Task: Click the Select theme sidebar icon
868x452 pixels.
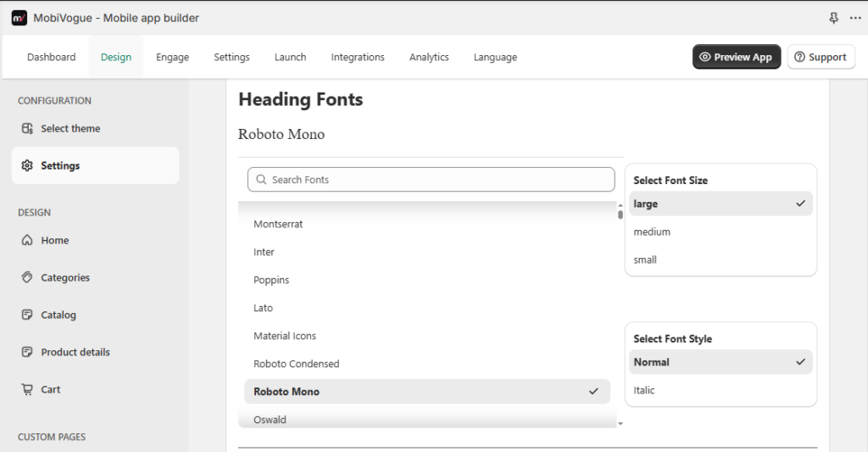Action: point(27,129)
